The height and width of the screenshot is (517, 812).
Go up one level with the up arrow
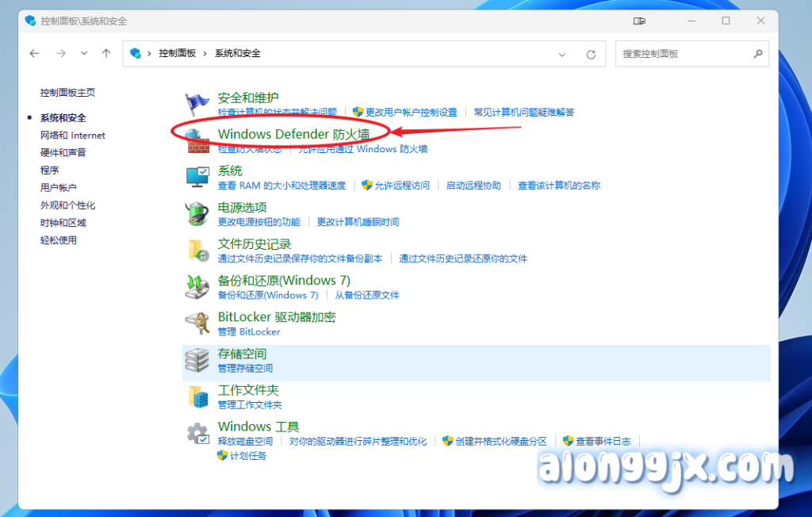click(x=106, y=53)
